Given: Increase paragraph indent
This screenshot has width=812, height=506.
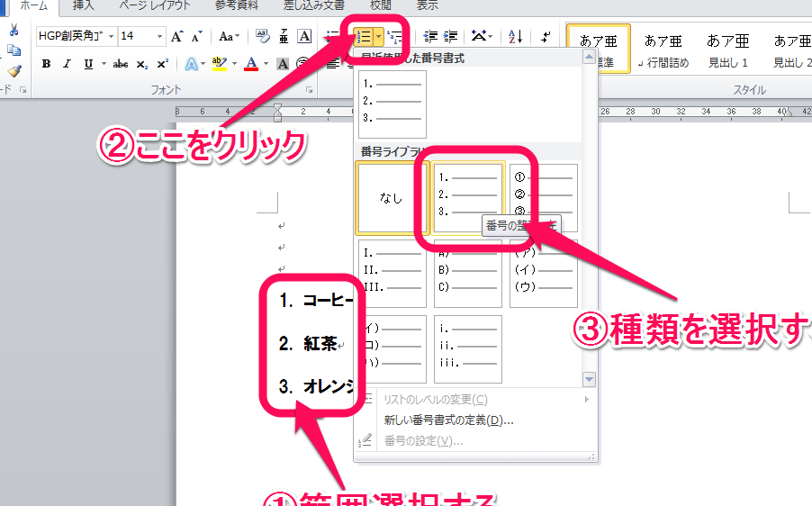Looking at the screenshot, I should coord(450,36).
